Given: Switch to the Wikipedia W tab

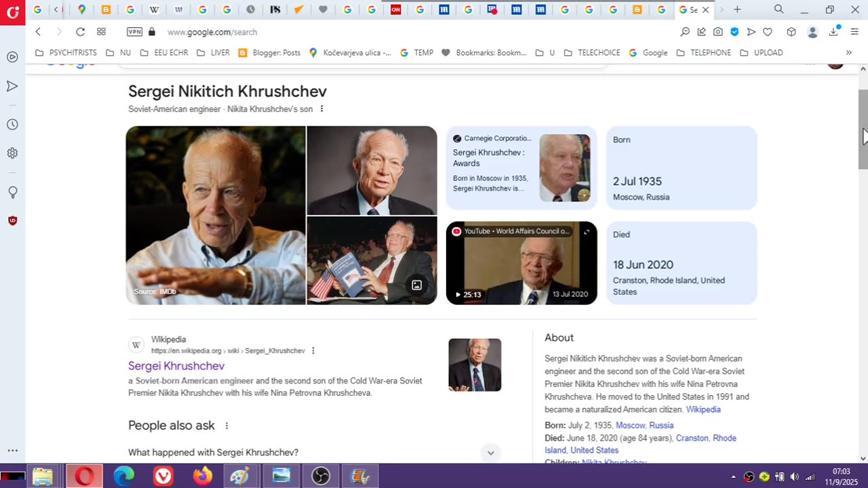Looking at the screenshot, I should (154, 9).
